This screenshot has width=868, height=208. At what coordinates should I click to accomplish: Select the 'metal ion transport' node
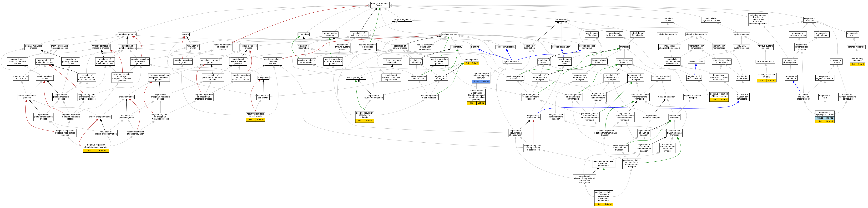666,97
